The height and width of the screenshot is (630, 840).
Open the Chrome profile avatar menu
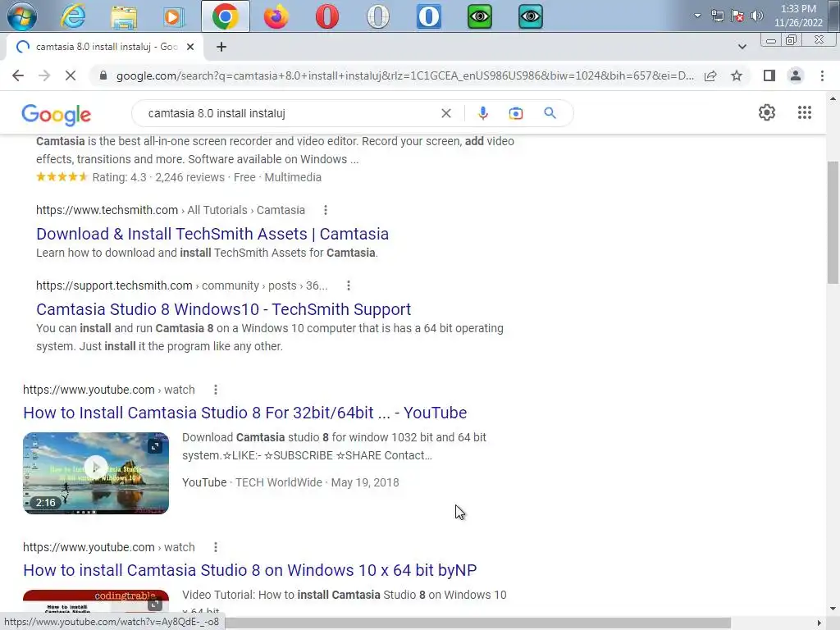click(x=796, y=76)
